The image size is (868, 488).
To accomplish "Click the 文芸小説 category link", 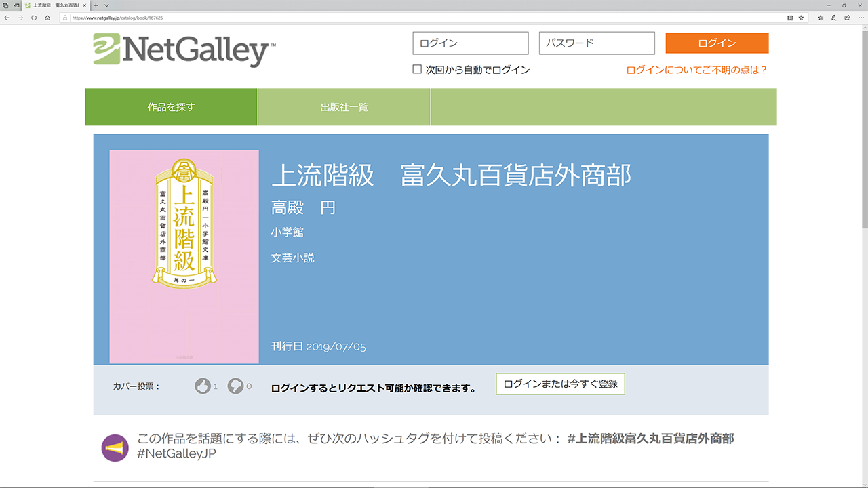I will coord(293,258).
